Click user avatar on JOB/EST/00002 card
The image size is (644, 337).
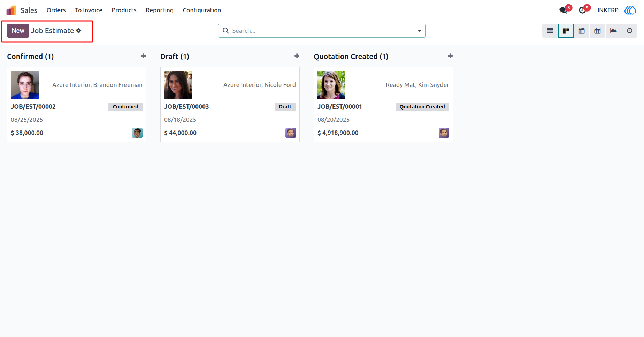click(137, 133)
